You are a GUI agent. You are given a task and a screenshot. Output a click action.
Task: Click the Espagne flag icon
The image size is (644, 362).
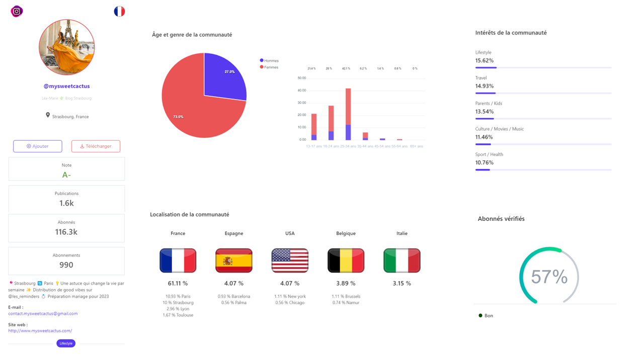[x=233, y=260]
